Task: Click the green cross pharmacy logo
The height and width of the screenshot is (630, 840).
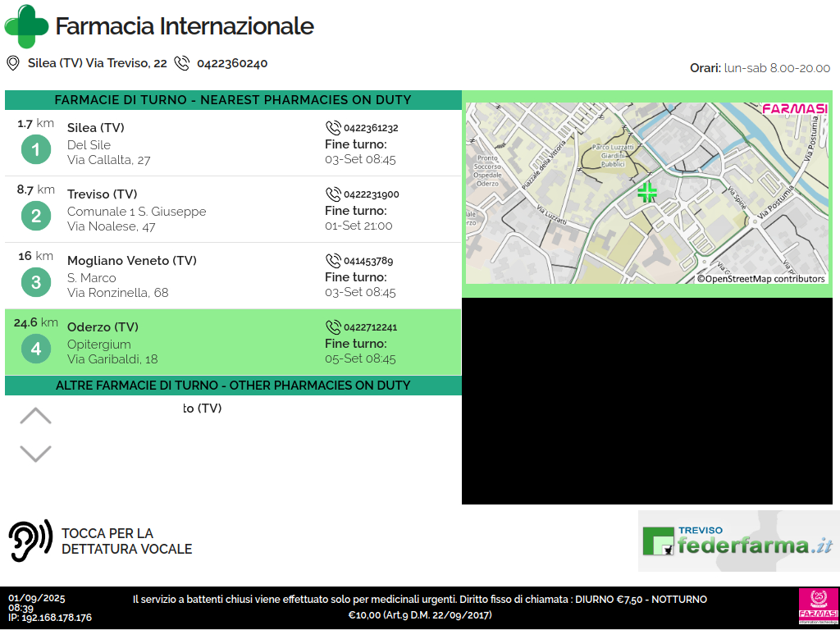Action: pyautogui.click(x=26, y=26)
